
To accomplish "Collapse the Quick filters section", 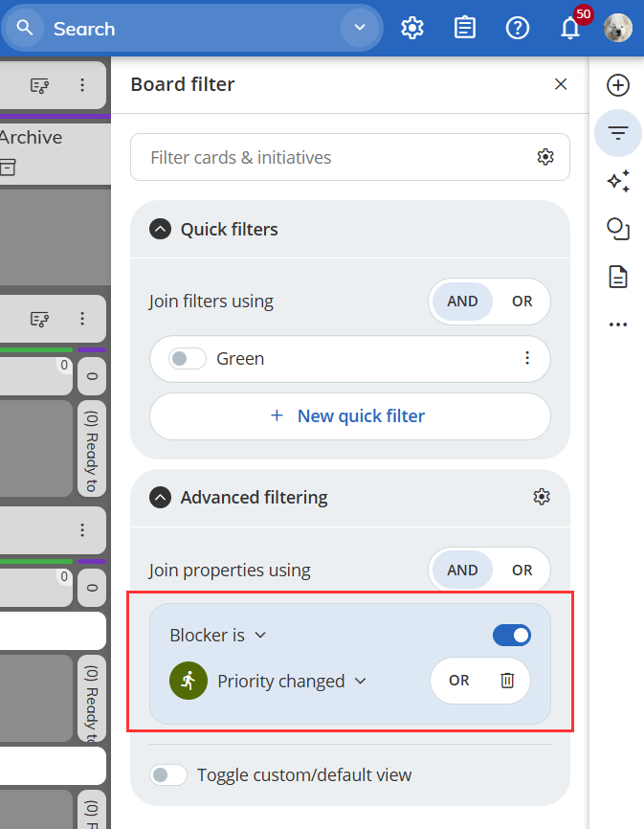I will pos(163,230).
